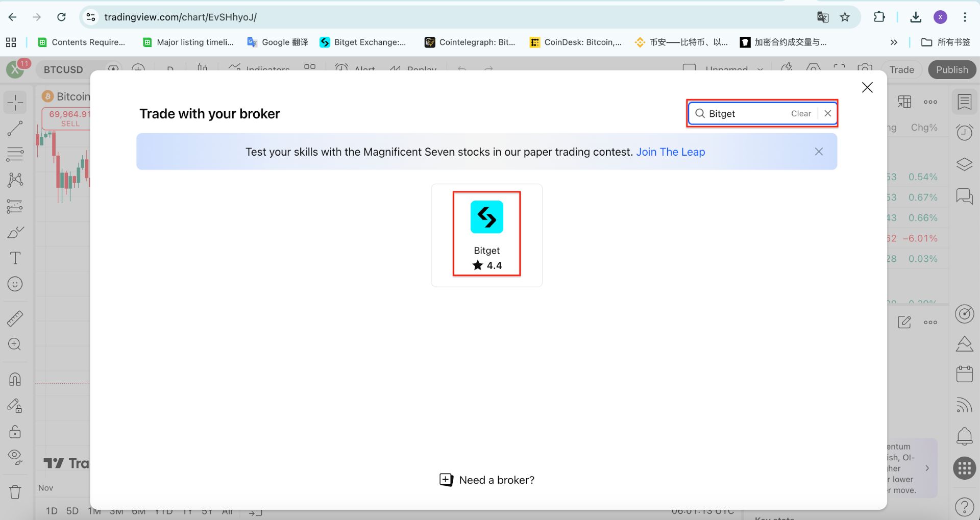Viewport: 980px width, 520px height.
Task: Open the BTCUSD symbol search
Action: tap(63, 69)
